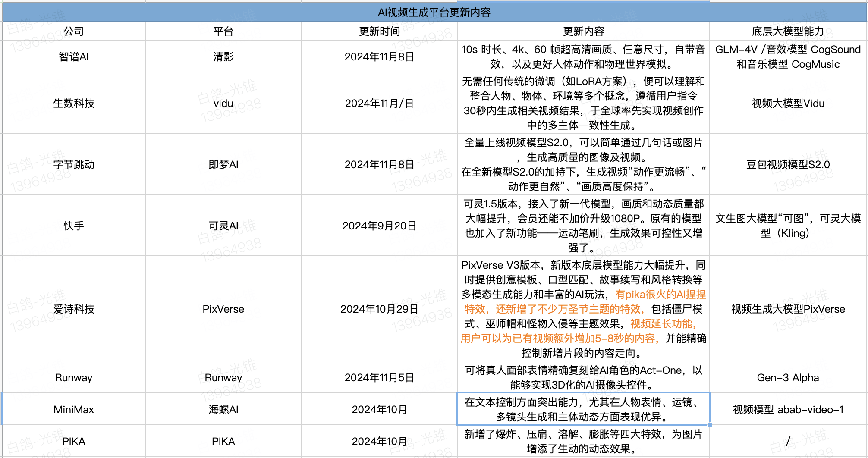868x458 pixels.
Task: Click the fill handle of the selected cell
Action: point(710,425)
